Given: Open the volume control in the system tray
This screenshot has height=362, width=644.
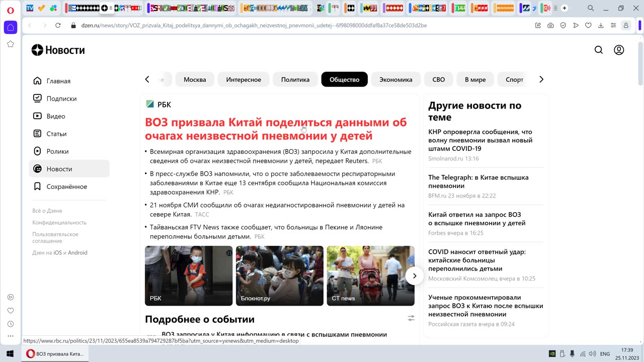Looking at the screenshot, I should (x=592, y=353).
